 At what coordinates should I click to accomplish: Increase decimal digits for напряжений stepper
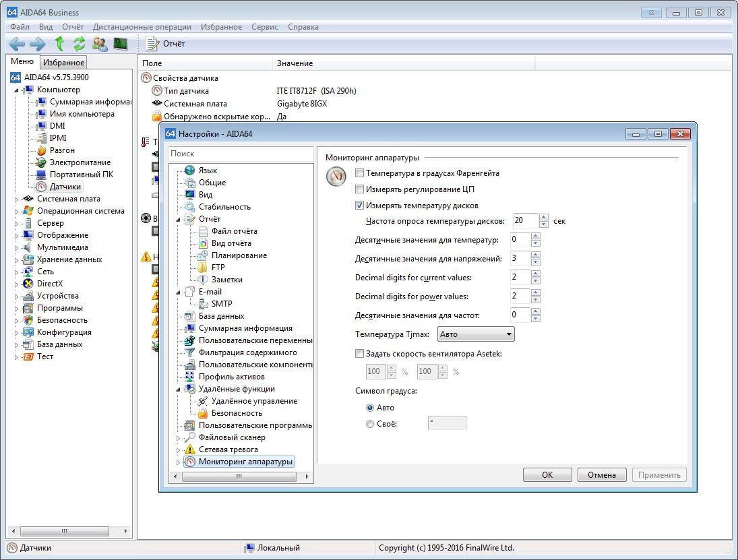[x=536, y=255]
